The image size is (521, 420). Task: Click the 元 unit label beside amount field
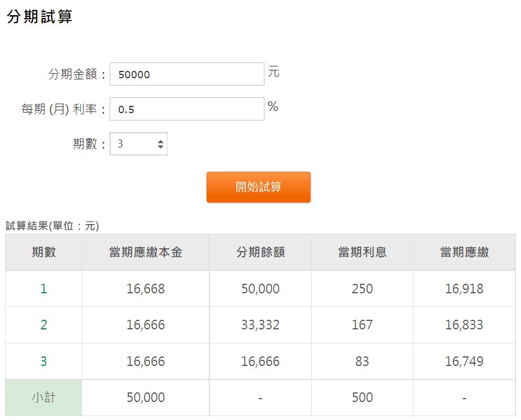coord(273,72)
